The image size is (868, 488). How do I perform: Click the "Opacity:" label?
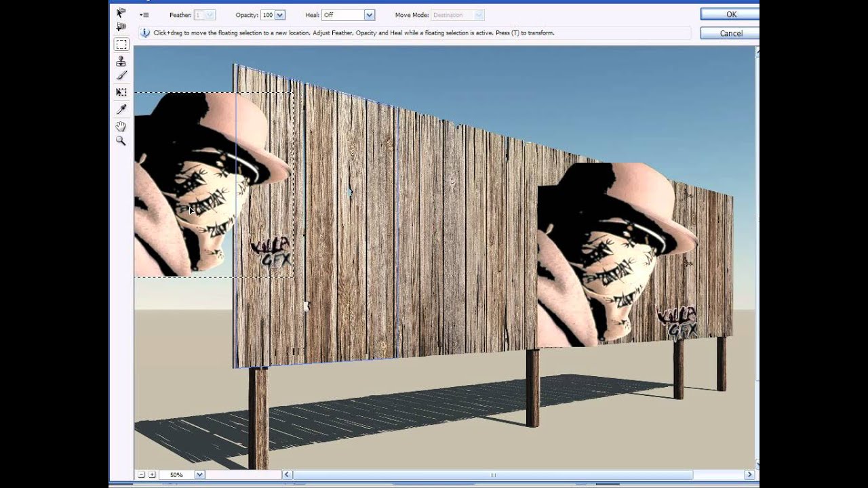point(248,15)
